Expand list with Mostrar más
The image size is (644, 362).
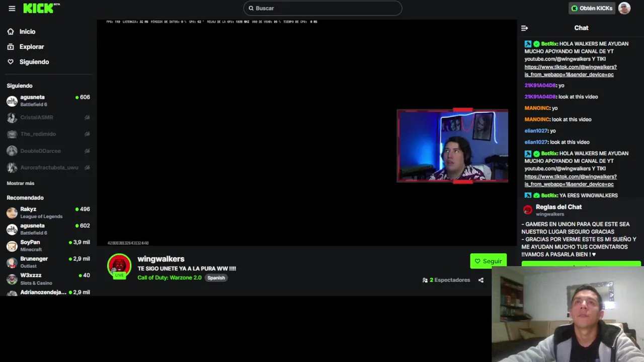pyautogui.click(x=21, y=184)
